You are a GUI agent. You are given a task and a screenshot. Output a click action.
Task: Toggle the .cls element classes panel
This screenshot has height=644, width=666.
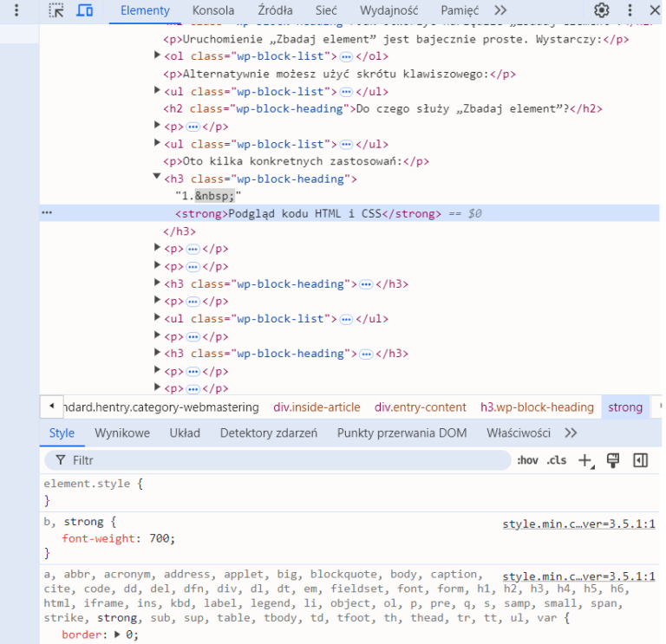(x=557, y=460)
